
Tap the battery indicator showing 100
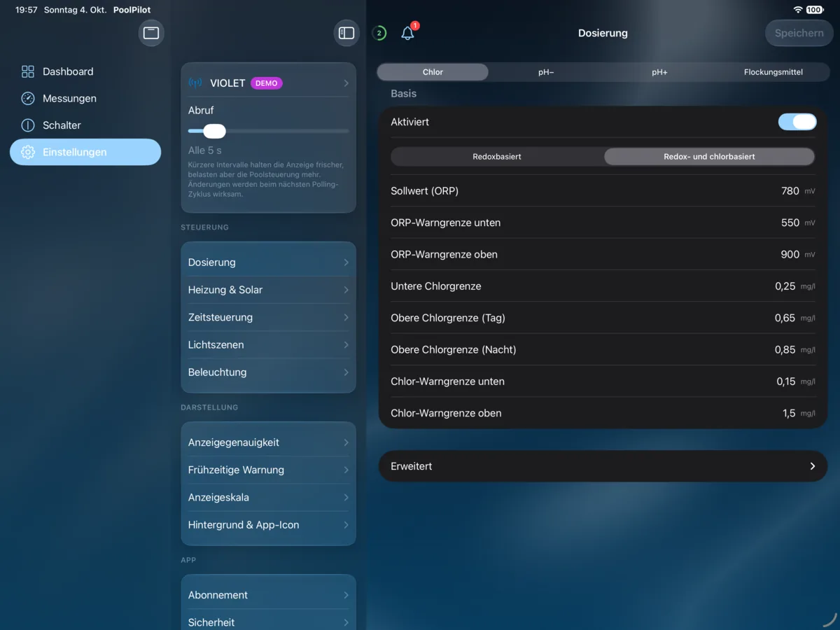(x=814, y=10)
